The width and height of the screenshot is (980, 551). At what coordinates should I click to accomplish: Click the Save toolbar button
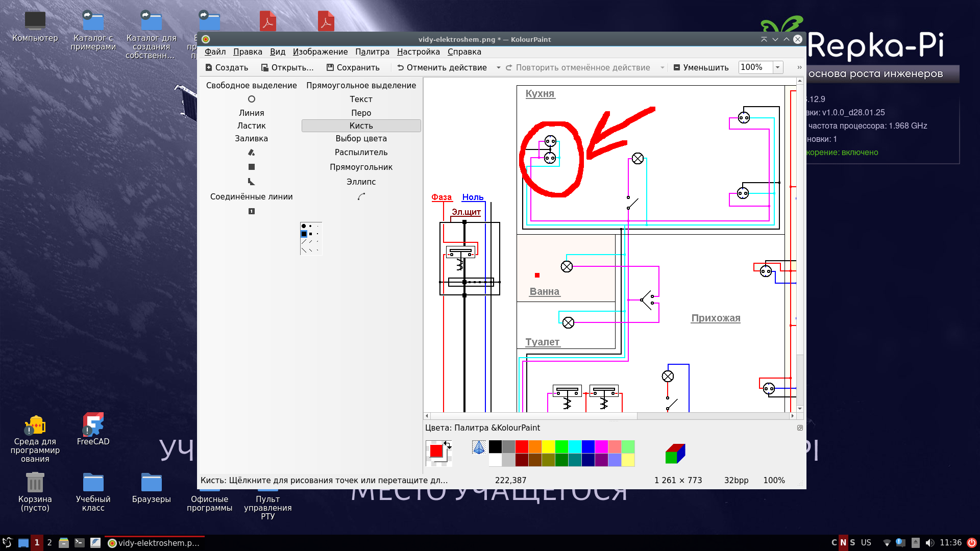[353, 67]
